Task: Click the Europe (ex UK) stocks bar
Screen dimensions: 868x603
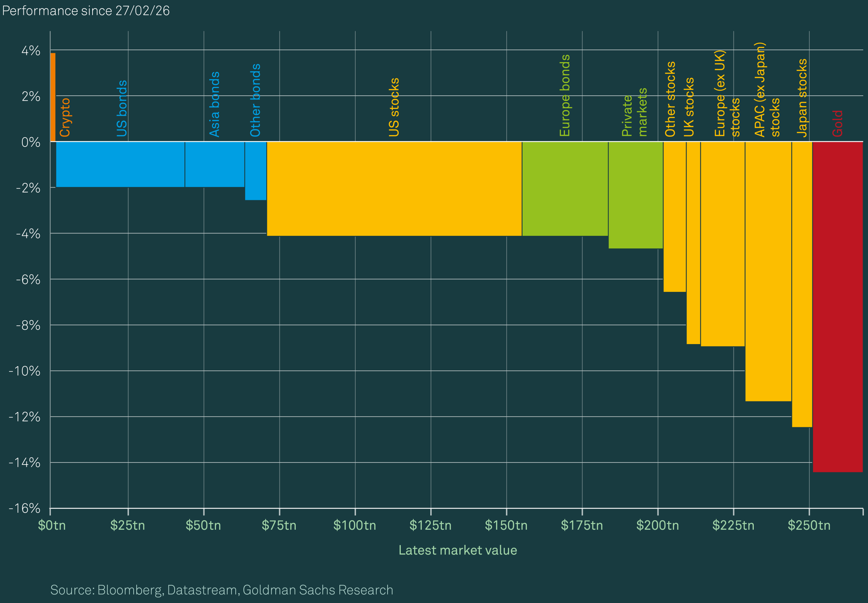Action: pyautogui.click(x=722, y=244)
